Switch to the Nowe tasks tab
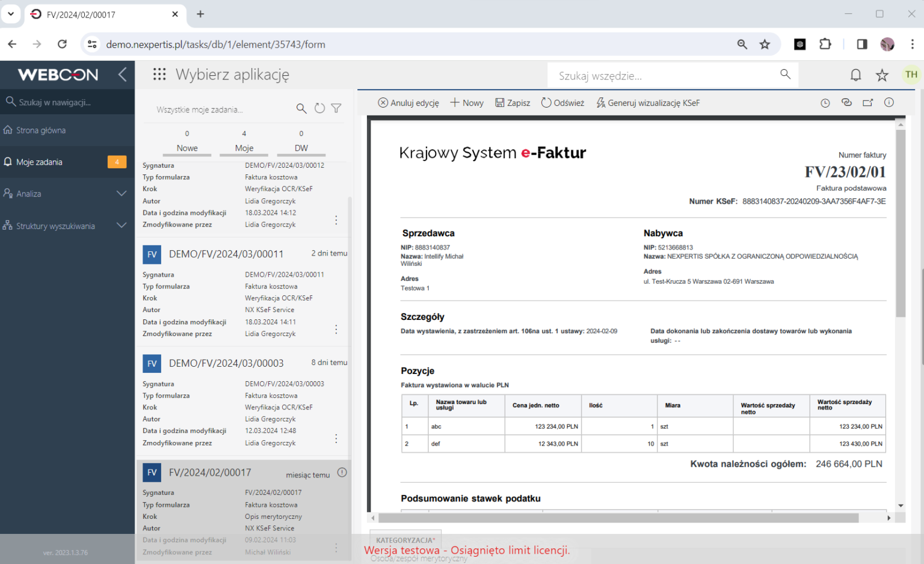Screen dimensions: 924x564 coord(187,148)
